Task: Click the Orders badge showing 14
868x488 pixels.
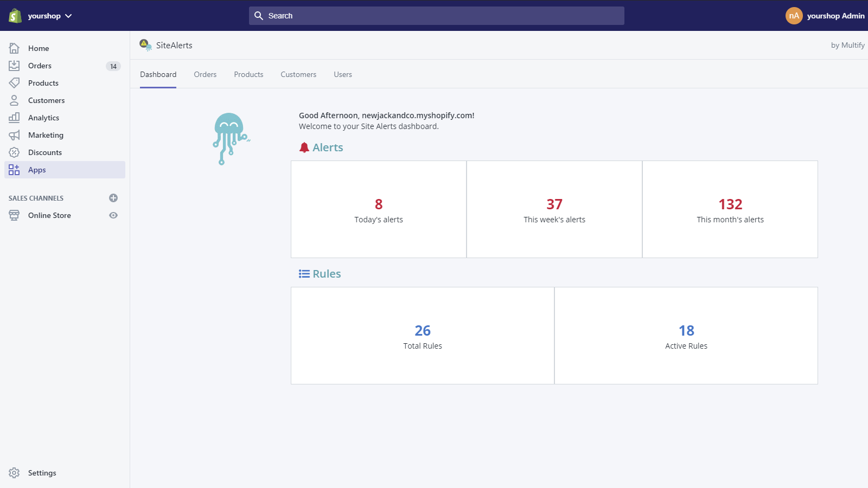Action: pos(113,66)
